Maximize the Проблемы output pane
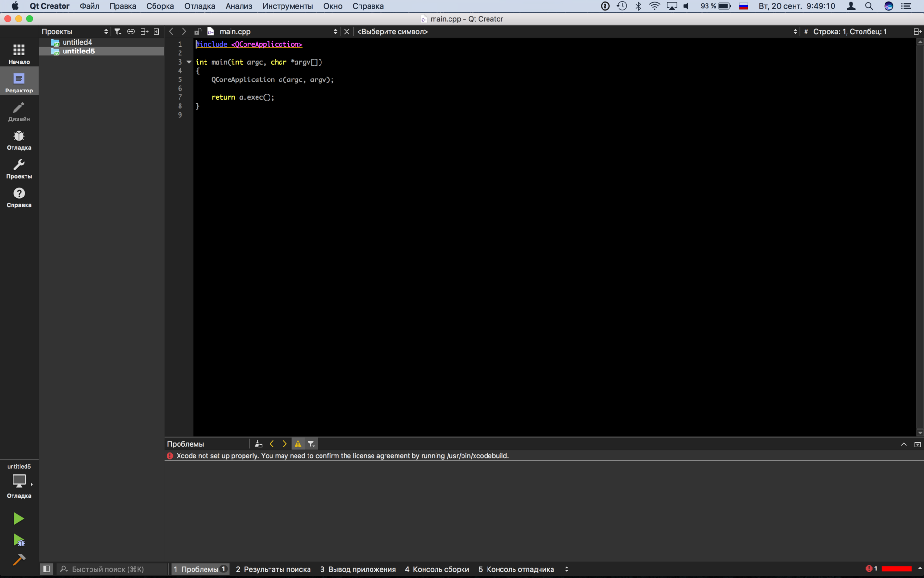924x578 pixels. [917, 444]
